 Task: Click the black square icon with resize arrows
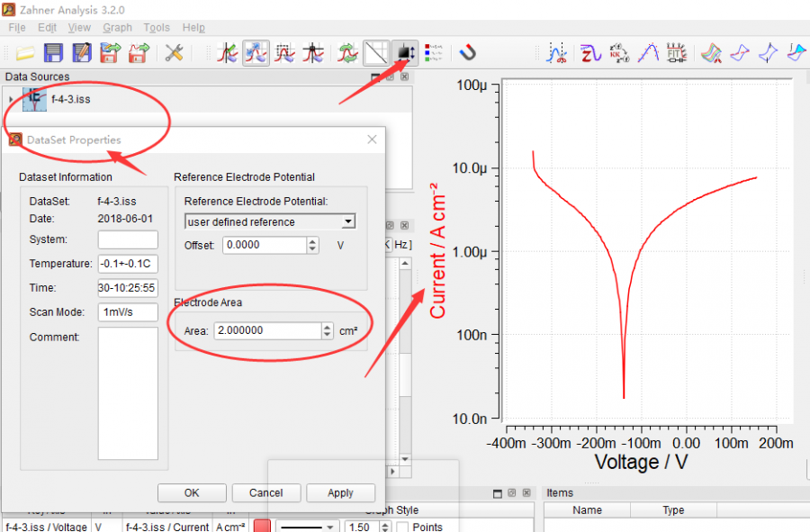(405, 52)
